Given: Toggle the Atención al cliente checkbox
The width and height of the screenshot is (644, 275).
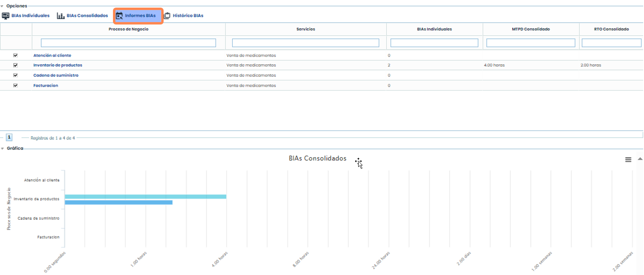Looking at the screenshot, I should [x=16, y=55].
